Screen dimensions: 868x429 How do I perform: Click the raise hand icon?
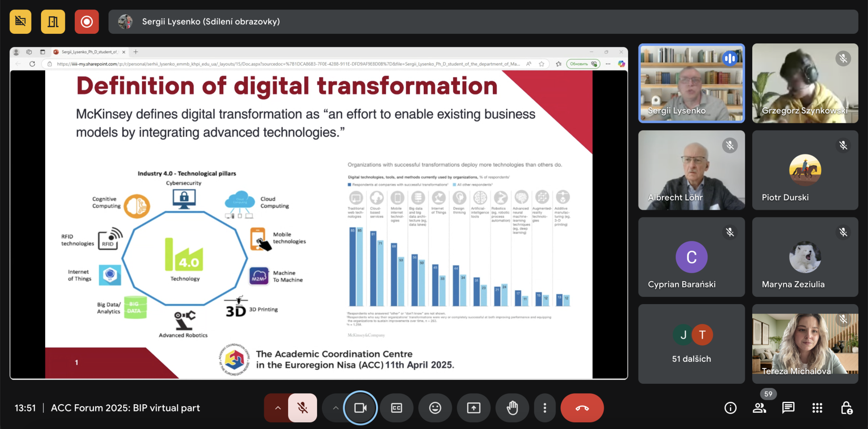coord(512,408)
